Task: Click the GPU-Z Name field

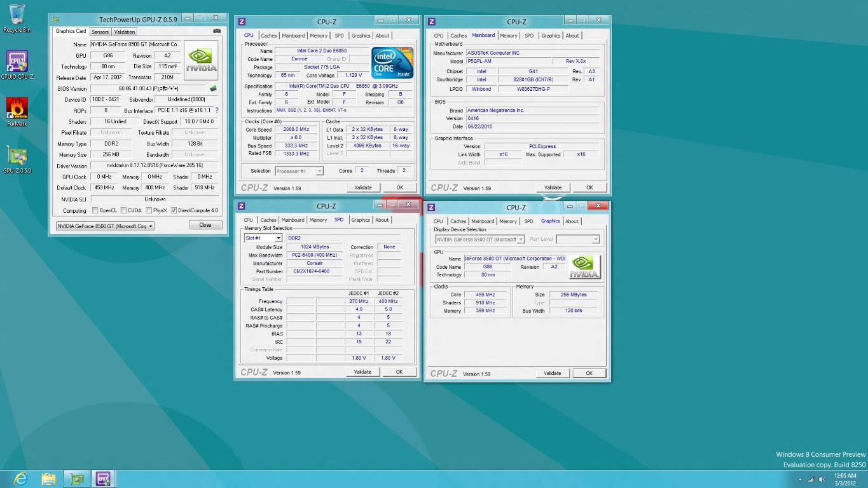Action: [135, 44]
